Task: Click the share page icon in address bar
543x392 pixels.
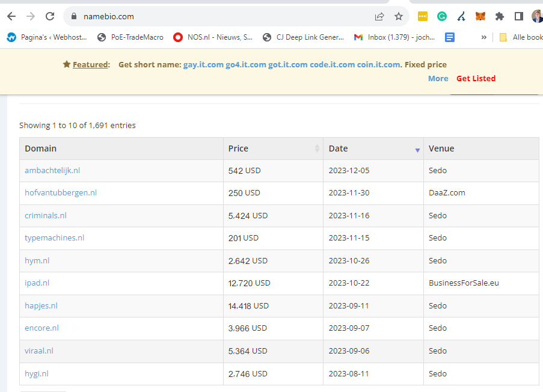Action: click(x=379, y=16)
